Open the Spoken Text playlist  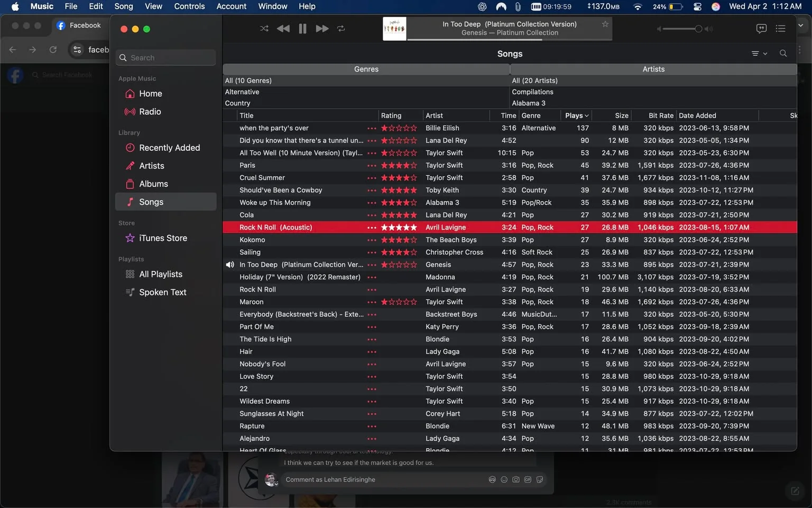[x=165, y=292]
